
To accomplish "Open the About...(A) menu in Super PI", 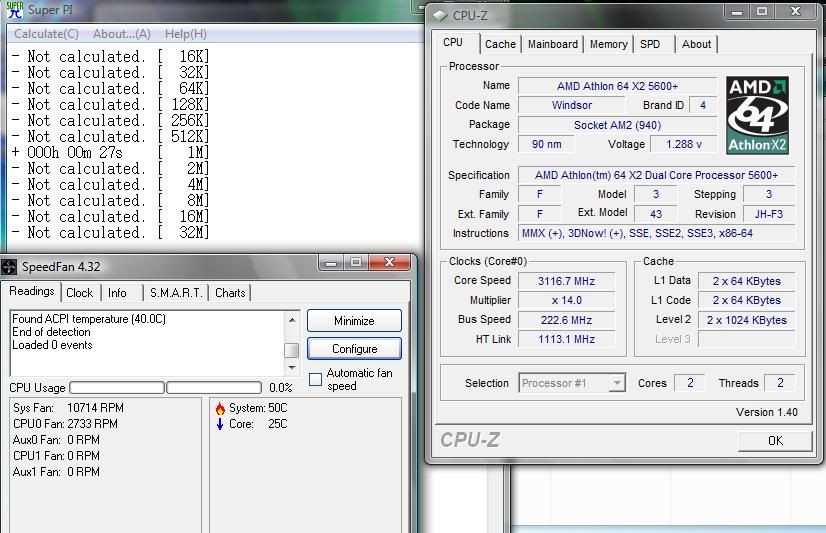I will 122,34.
